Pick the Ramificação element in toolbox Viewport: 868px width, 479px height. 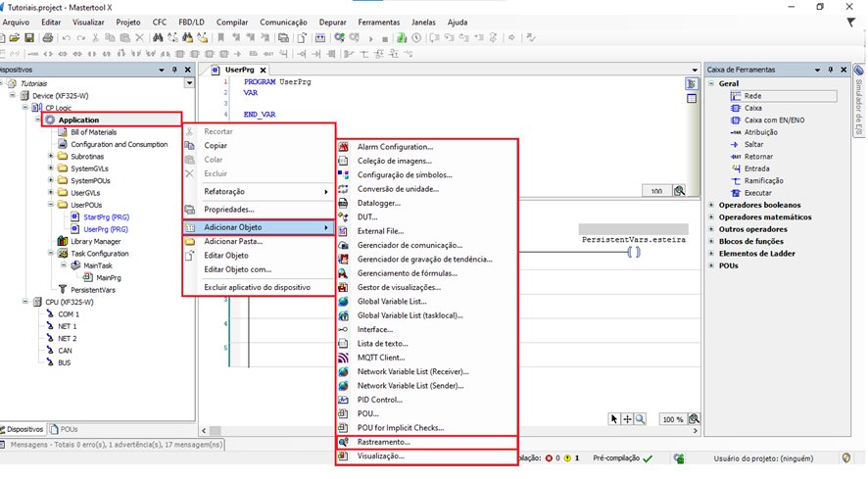pyautogui.click(x=763, y=180)
